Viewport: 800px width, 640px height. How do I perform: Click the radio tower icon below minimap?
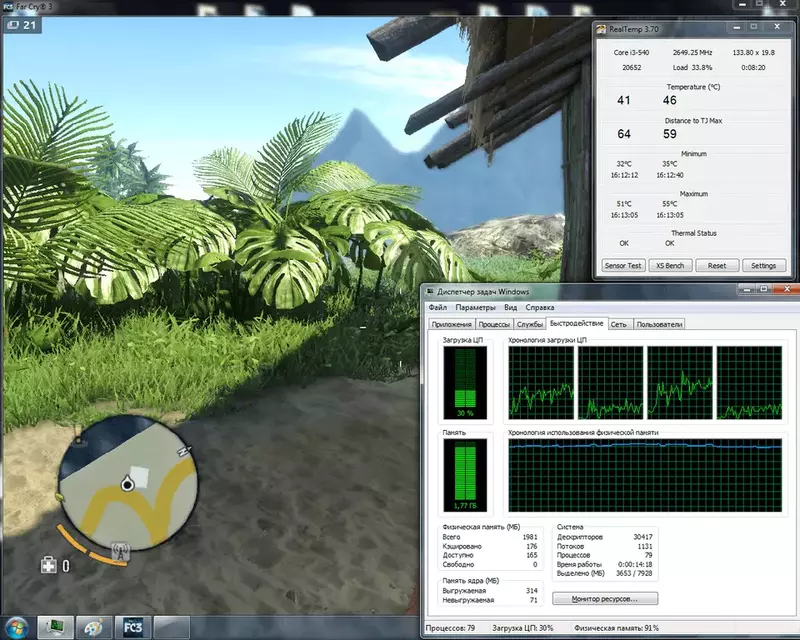[120, 552]
